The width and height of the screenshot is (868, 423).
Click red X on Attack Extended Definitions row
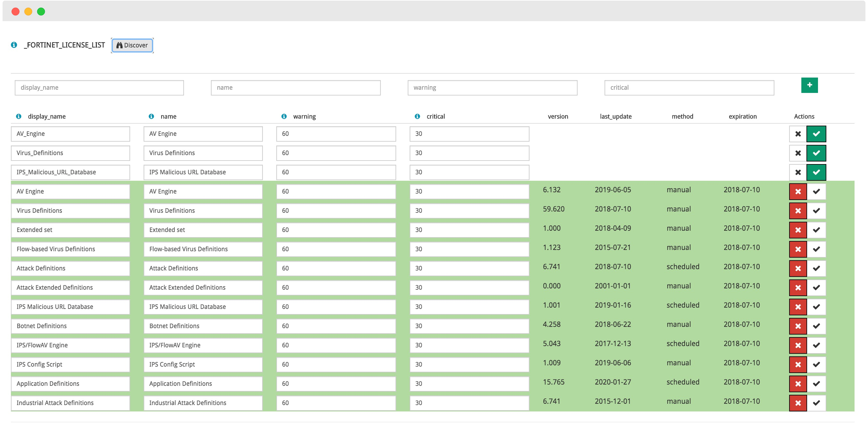pyautogui.click(x=798, y=287)
